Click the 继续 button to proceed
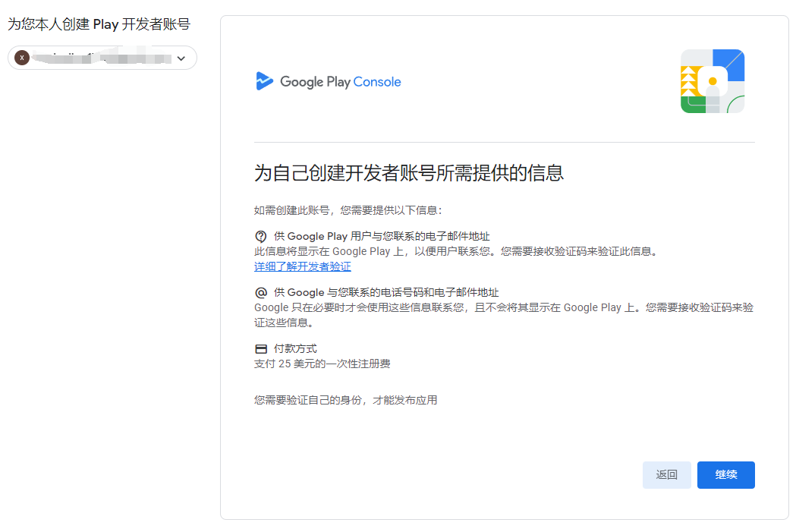Image resolution: width=796 pixels, height=532 pixels. (x=726, y=474)
